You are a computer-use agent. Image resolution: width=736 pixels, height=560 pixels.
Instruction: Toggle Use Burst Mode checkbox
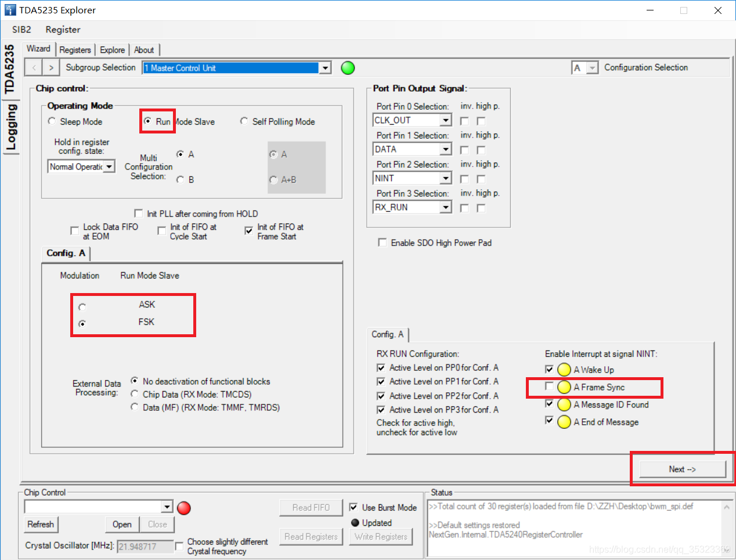353,507
